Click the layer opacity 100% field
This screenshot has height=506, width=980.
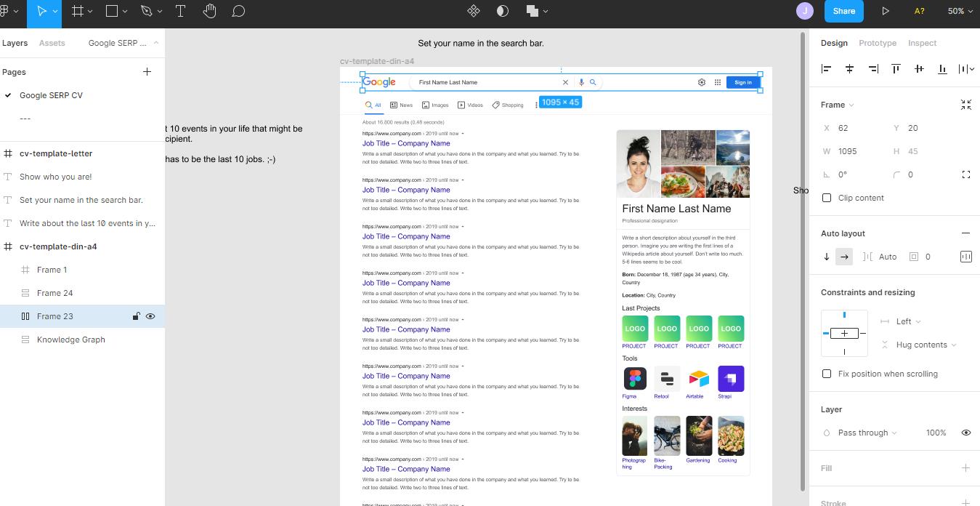tap(936, 433)
